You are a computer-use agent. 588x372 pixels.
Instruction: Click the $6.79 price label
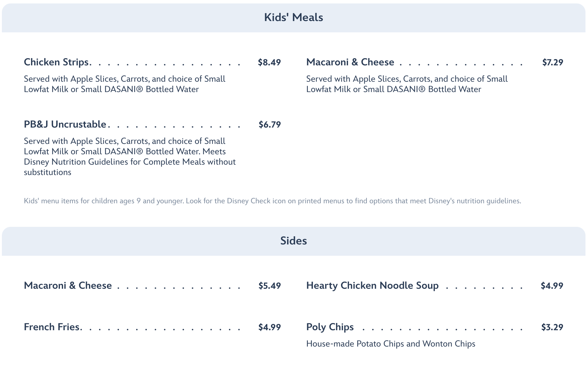pyautogui.click(x=270, y=124)
